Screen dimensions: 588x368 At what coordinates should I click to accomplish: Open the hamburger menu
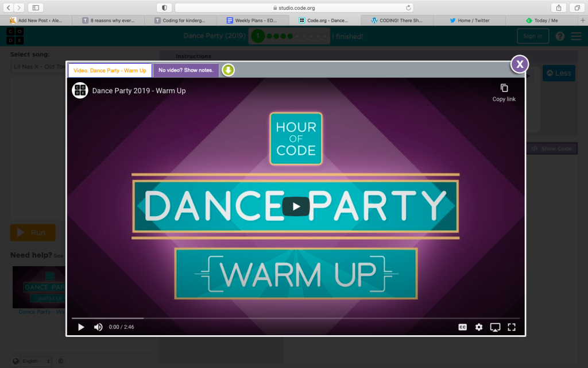point(577,36)
